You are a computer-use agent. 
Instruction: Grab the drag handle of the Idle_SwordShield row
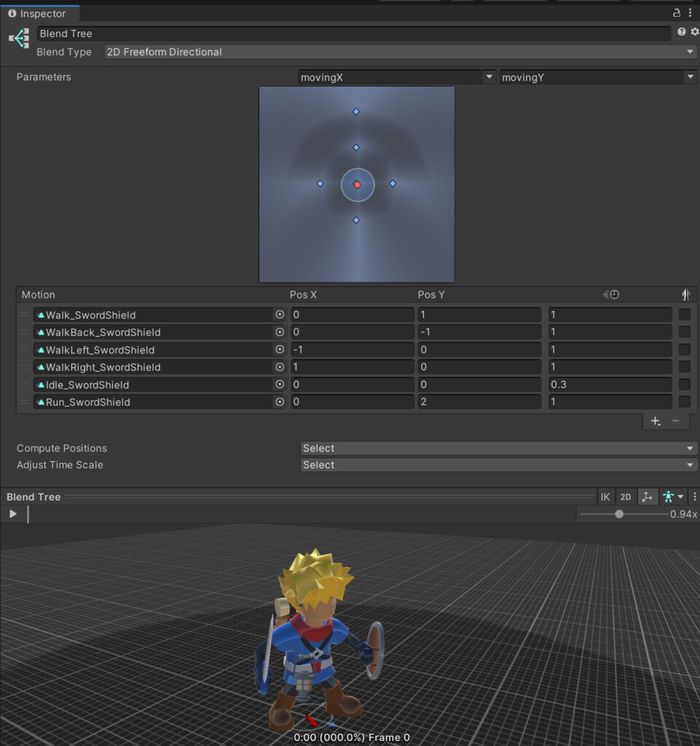tap(25, 384)
